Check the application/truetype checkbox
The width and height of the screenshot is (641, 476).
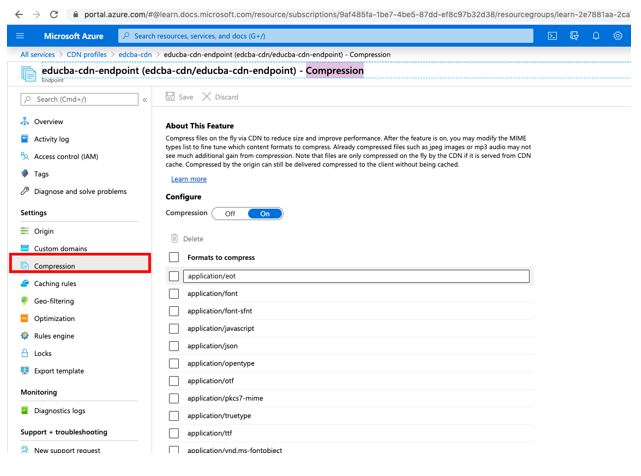point(174,416)
